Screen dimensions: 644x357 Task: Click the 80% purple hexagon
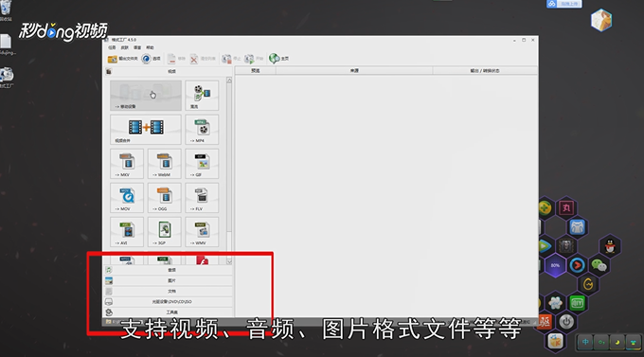pyautogui.click(x=555, y=265)
